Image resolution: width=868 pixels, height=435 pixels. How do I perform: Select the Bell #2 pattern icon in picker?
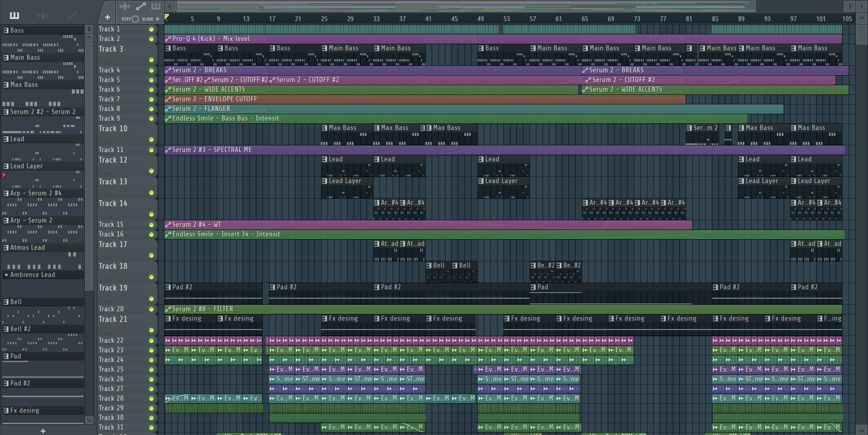pyautogui.click(x=6, y=329)
